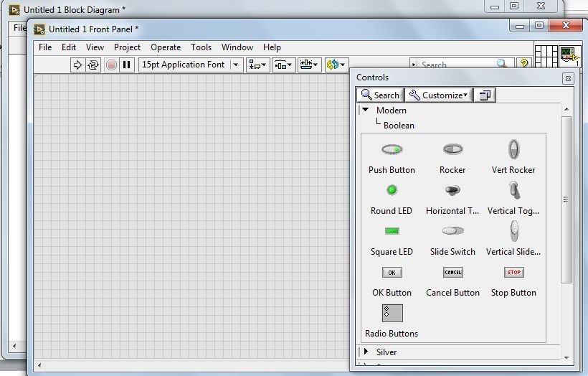This screenshot has width=588, height=376.
Task: Select the Square LED indicator
Action: click(x=392, y=240)
